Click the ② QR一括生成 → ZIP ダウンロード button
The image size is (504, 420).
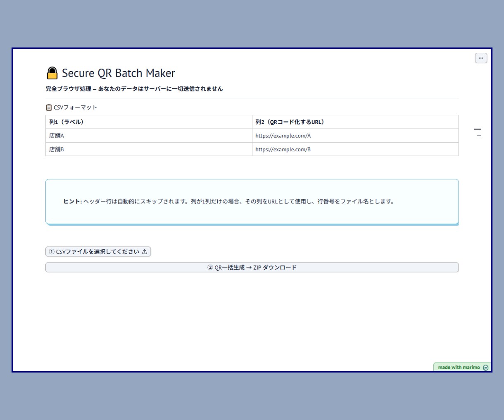(x=252, y=267)
